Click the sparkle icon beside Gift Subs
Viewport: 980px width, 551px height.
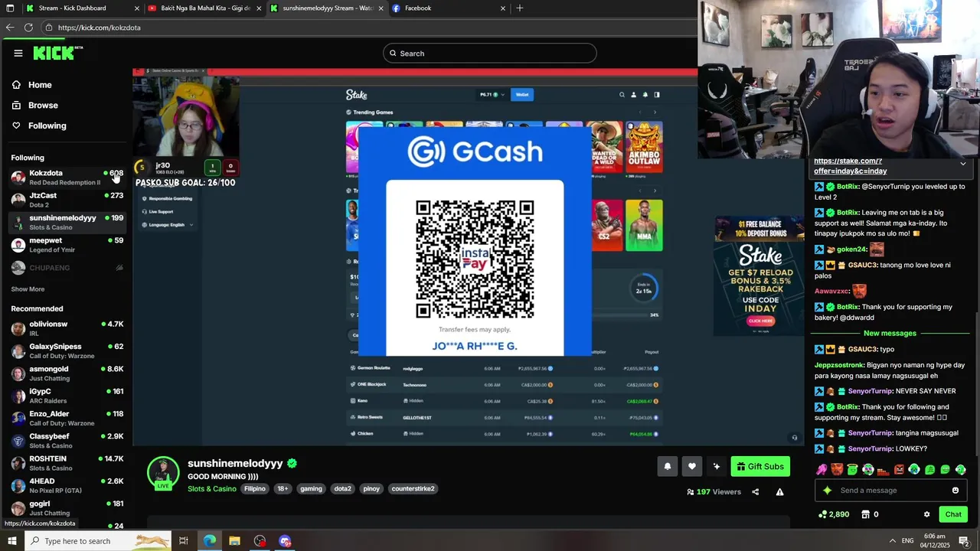pyautogui.click(x=716, y=467)
